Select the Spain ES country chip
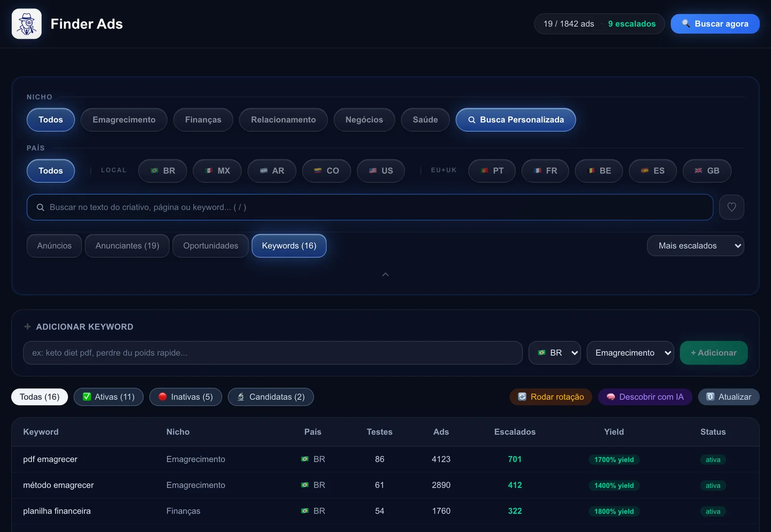Screen dimensions: 771x532 click(653, 171)
